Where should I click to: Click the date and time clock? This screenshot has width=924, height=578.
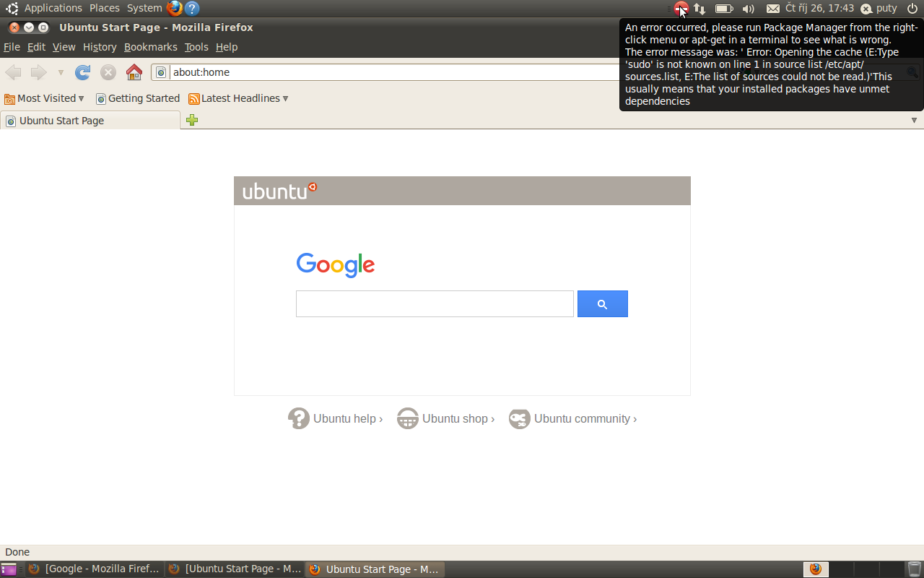tap(819, 8)
